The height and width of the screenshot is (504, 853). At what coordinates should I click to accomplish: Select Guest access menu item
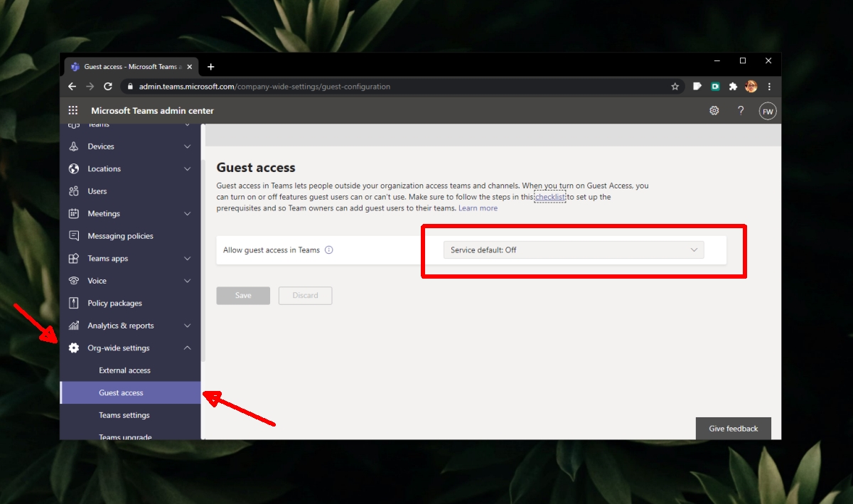[x=131, y=392]
